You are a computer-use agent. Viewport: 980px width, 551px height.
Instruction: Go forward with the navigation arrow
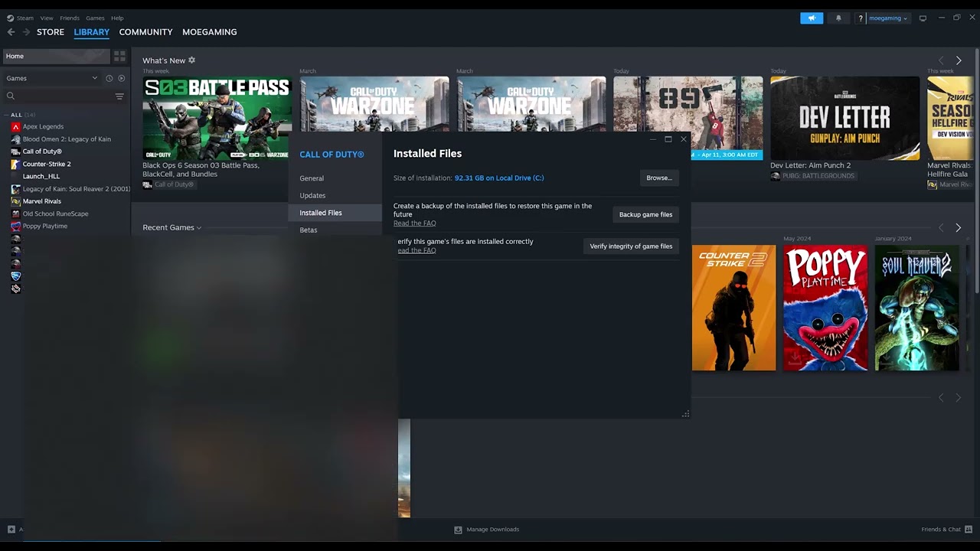[26, 32]
